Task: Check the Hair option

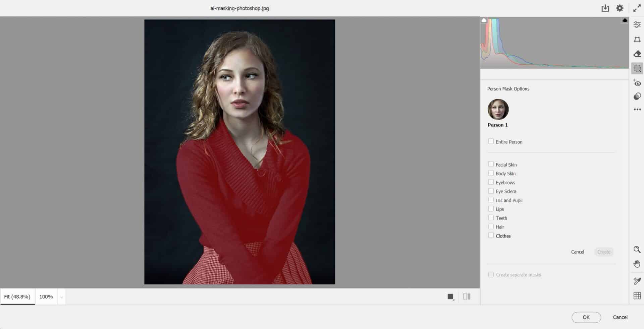Action: 491,226
